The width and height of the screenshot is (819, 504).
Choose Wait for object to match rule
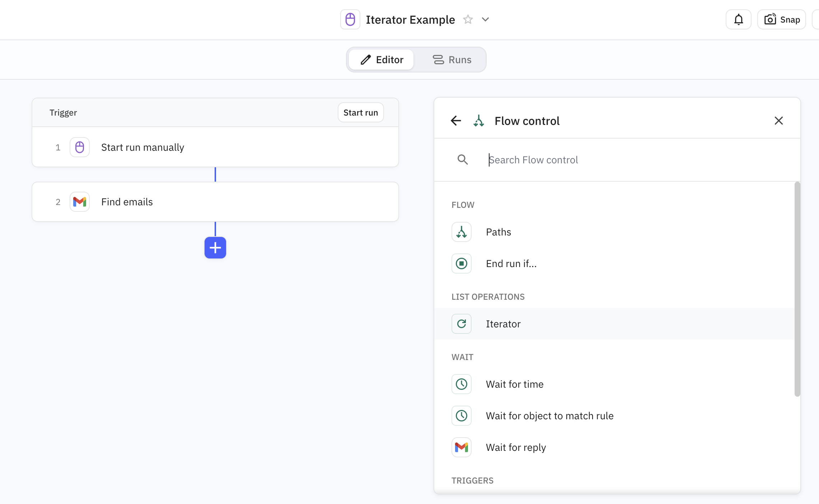click(549, 416)
